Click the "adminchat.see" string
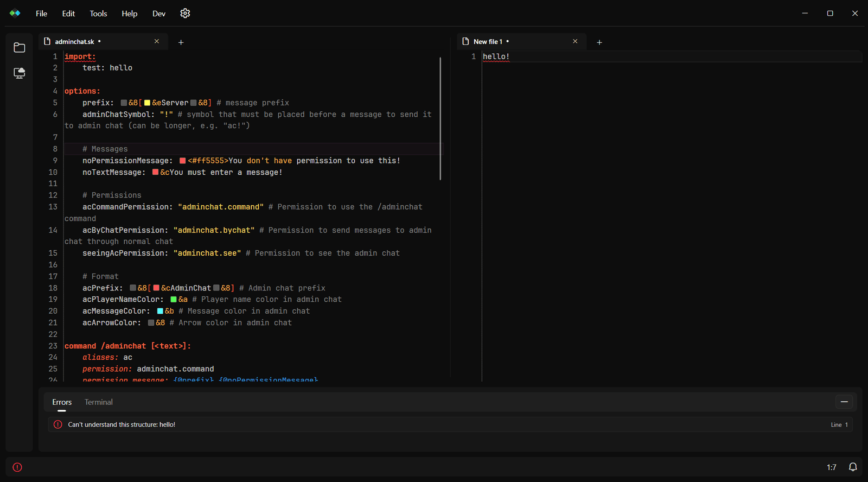 click(x=207, y=253)
